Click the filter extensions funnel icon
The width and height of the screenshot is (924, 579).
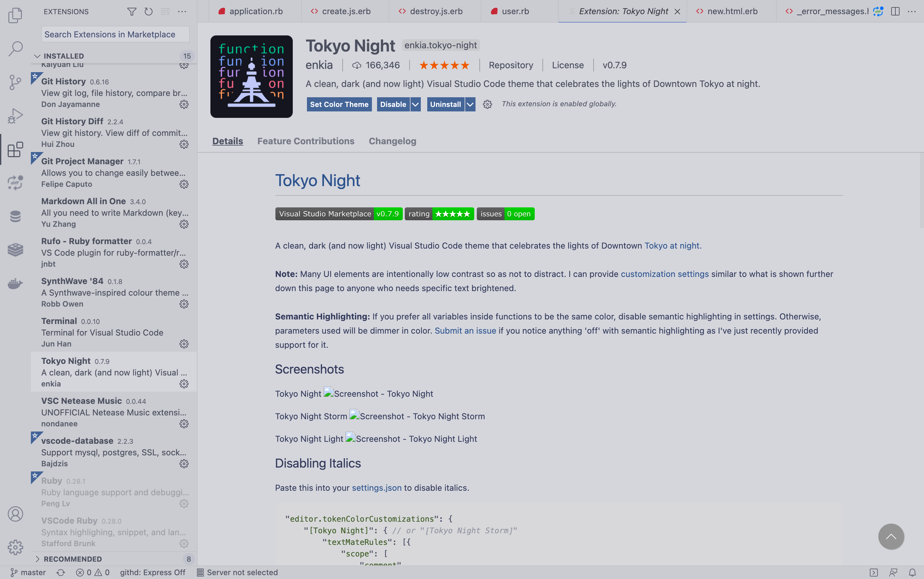[x=132, y=12]
